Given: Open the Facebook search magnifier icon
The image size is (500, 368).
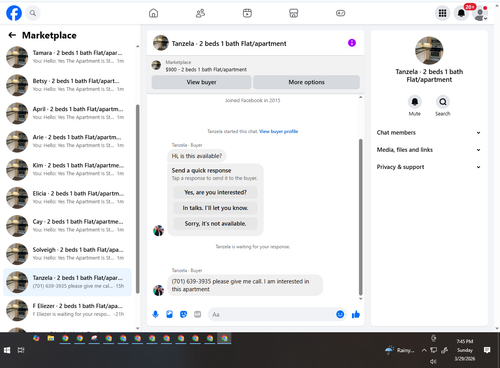Looking at the screenshot, I should (x=33, y=13).
